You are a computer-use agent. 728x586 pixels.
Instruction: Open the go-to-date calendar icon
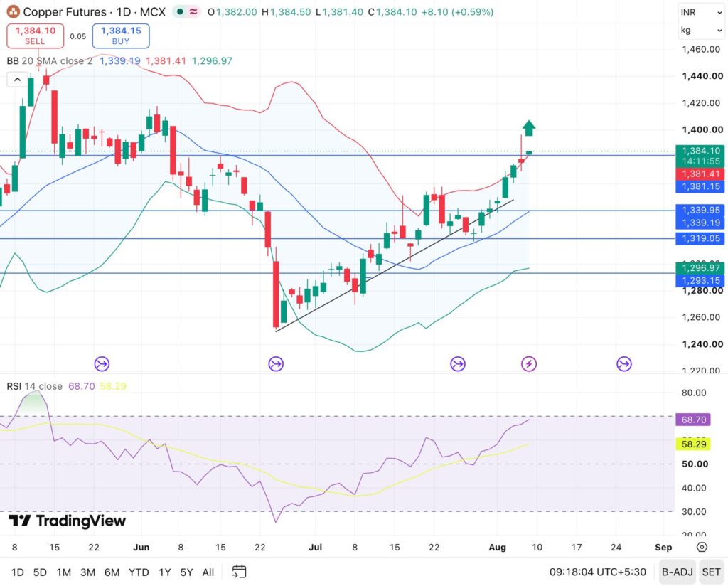(x=239, y=572)
